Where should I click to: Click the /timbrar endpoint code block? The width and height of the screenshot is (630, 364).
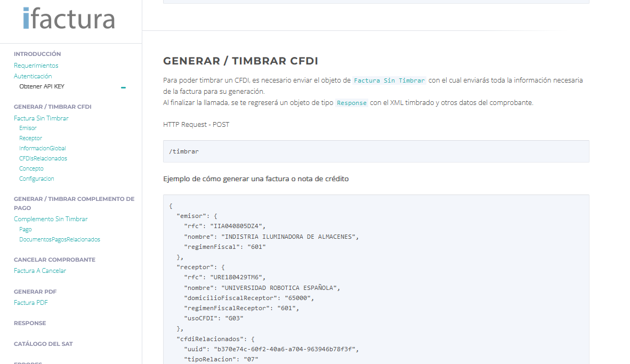tap(376, 151)
